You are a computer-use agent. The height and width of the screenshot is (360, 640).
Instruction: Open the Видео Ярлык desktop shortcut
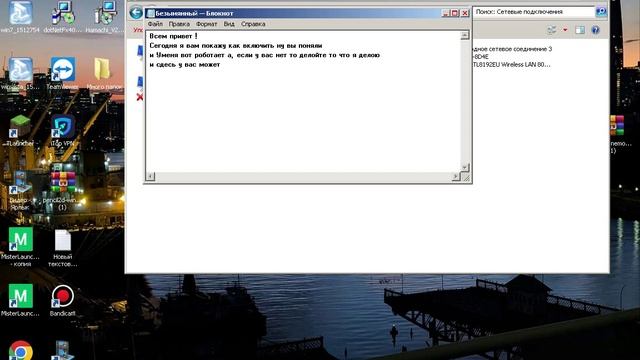(20, 190)
